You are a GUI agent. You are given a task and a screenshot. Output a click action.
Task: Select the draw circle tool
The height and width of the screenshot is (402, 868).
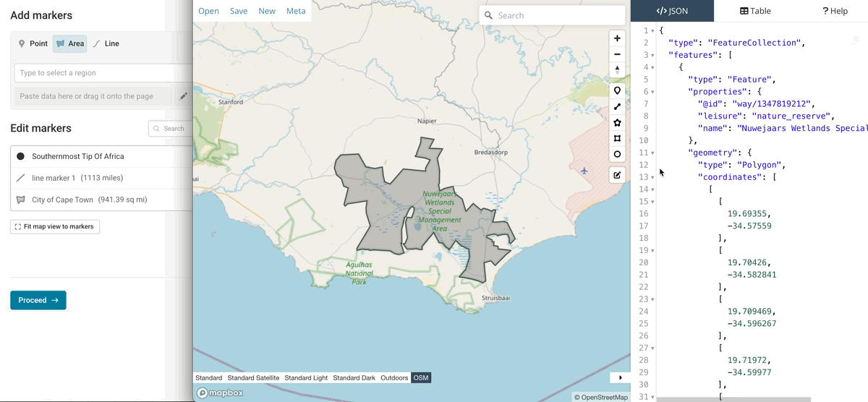(617, 154)
